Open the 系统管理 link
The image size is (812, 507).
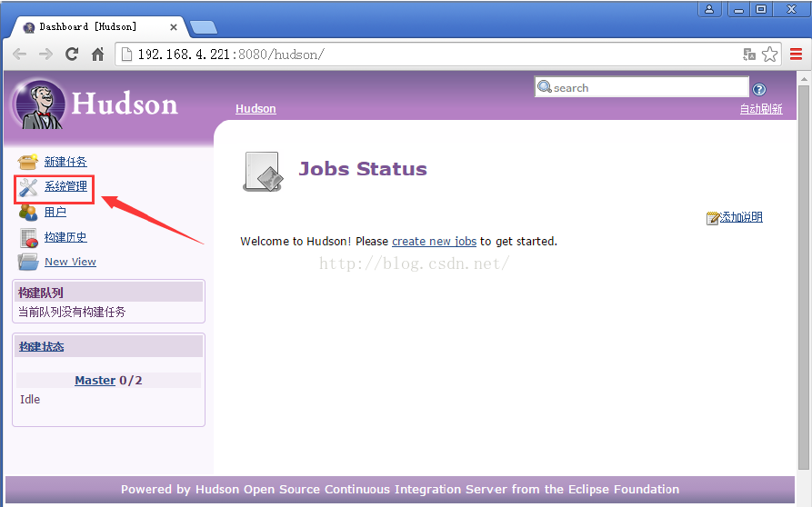point(65,186)
